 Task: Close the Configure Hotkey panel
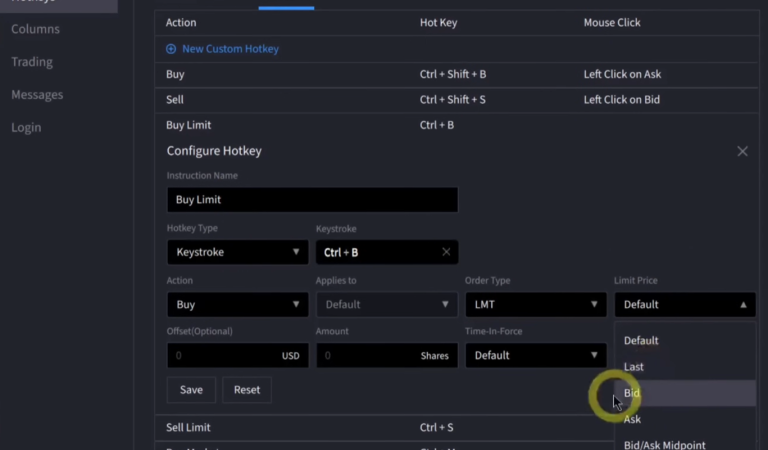tap(742, 151)
